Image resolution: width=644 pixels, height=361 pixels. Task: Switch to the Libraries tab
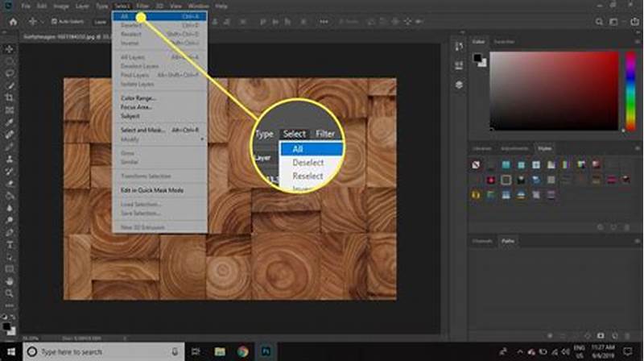[482, 148]
